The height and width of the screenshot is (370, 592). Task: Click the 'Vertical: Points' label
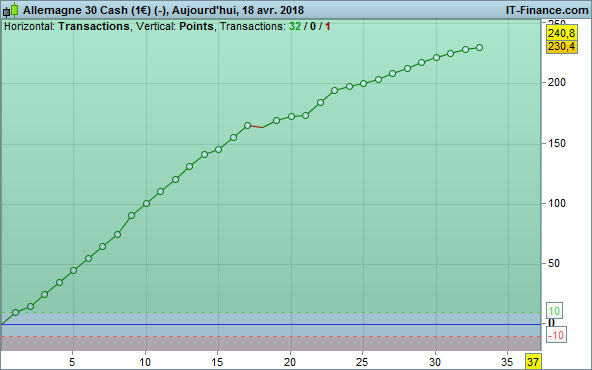coord(175,26)
